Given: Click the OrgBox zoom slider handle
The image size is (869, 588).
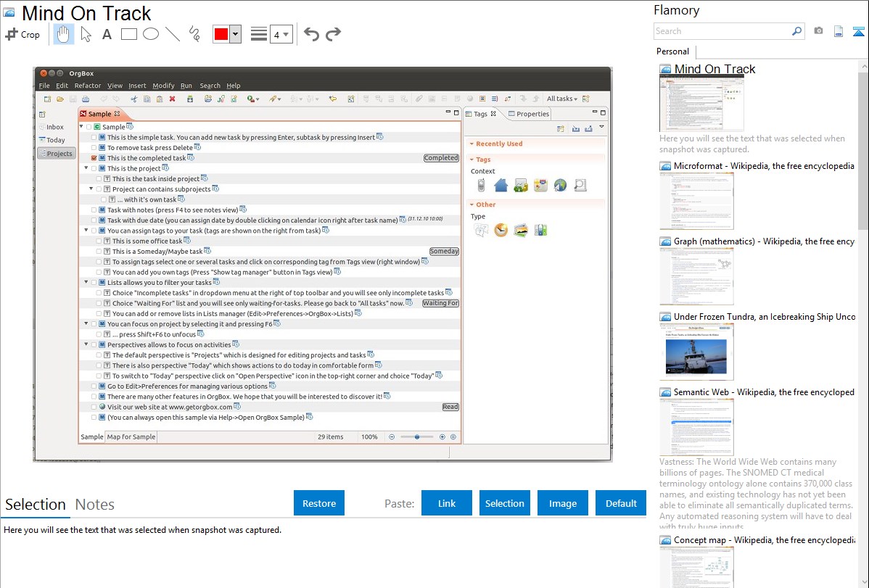Looking at the screenshot, I should (x=417, y=436).
